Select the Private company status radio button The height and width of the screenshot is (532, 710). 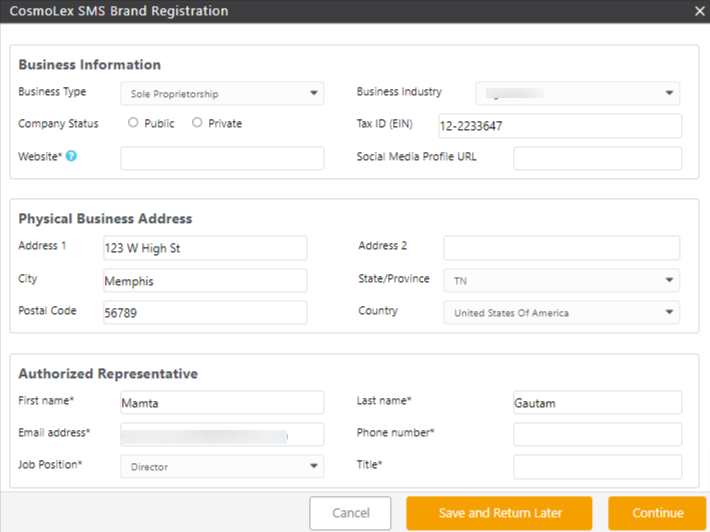pos(197,123)
